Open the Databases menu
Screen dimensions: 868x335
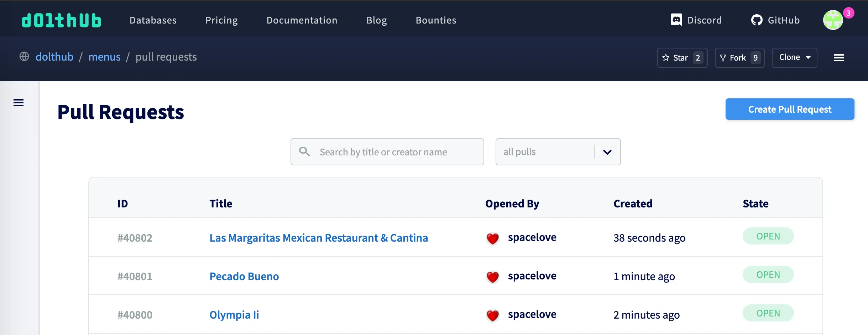153,20
